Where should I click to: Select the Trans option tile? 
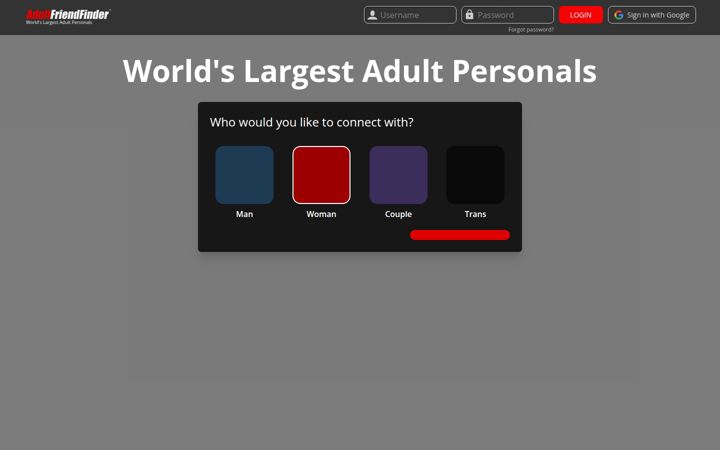tap(475, 175)
